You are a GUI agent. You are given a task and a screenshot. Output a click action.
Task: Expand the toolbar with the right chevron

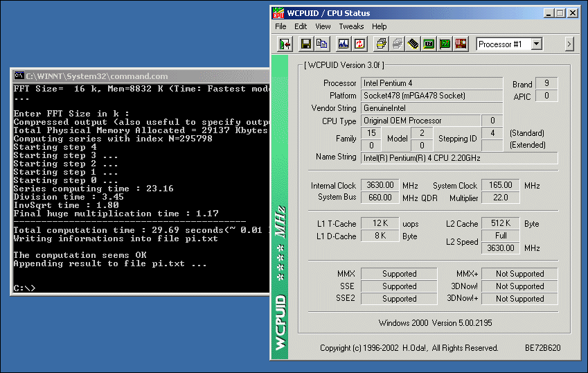[x=569, y=44]
